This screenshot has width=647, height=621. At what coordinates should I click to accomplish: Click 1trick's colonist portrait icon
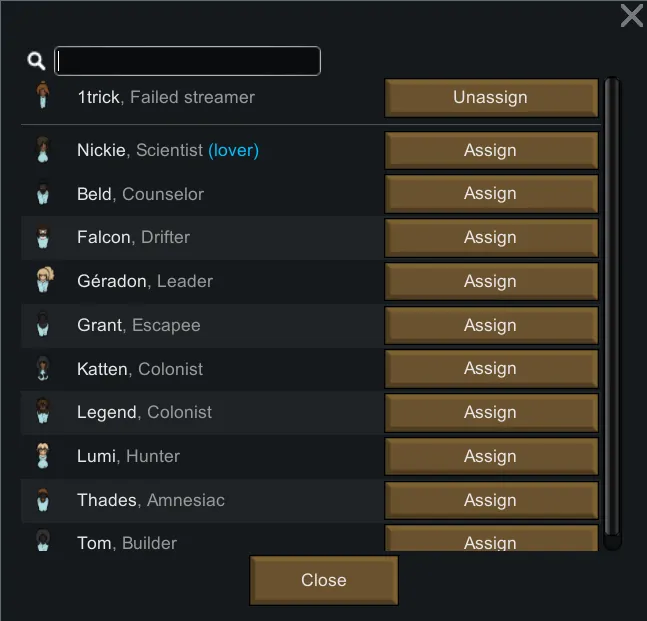[42, 97]
